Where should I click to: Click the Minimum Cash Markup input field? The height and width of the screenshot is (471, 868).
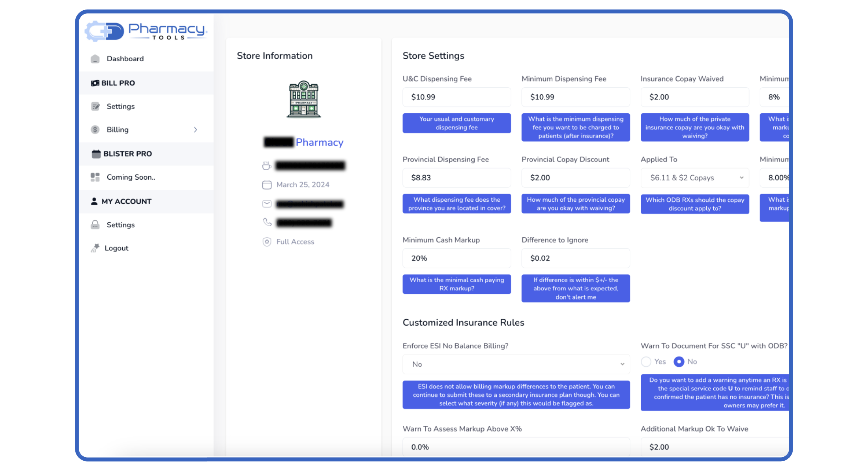click(x=456, y=258)
